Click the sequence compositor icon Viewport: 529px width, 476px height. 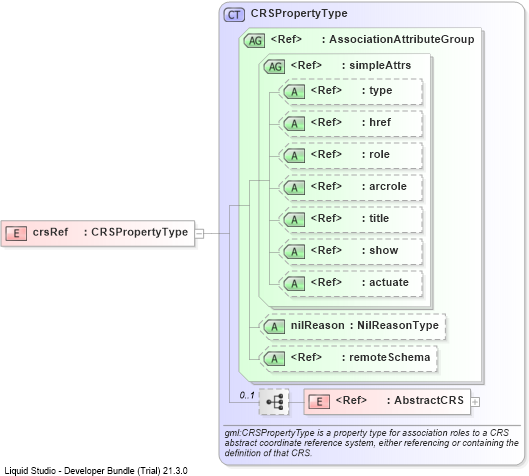pyautogui.click(x=274, y=402)
